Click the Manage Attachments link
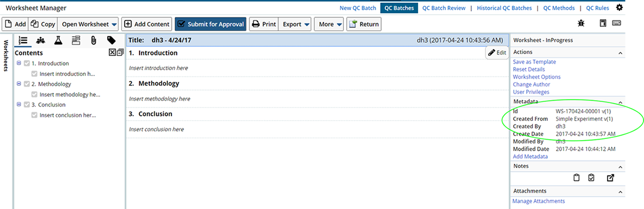Viewport: 644px width, 209px height. click(x=539, y=201)
